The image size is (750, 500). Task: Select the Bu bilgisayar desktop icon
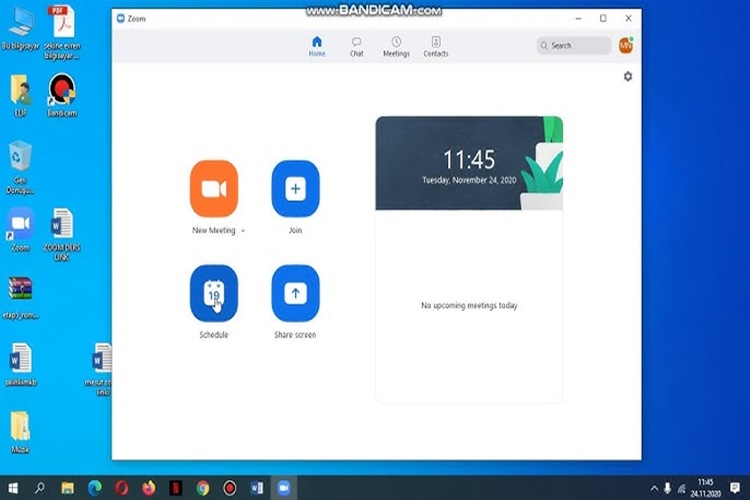[x=21, y=28]
